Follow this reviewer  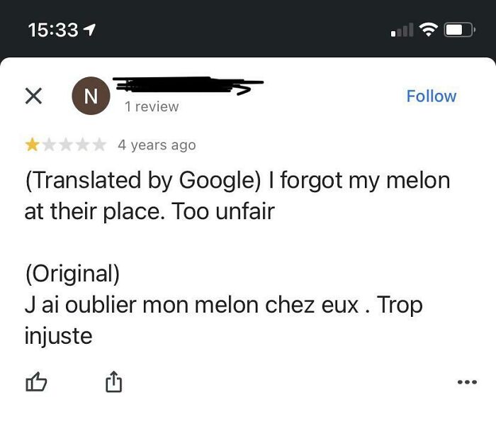click(x=431, y=96)
